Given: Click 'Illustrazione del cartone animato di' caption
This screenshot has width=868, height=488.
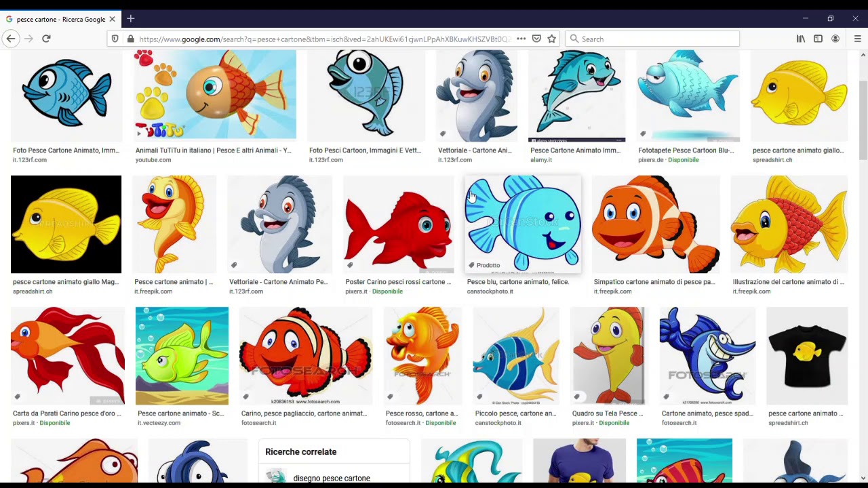Looking at the screenshot, I should [x=788, y=282].
